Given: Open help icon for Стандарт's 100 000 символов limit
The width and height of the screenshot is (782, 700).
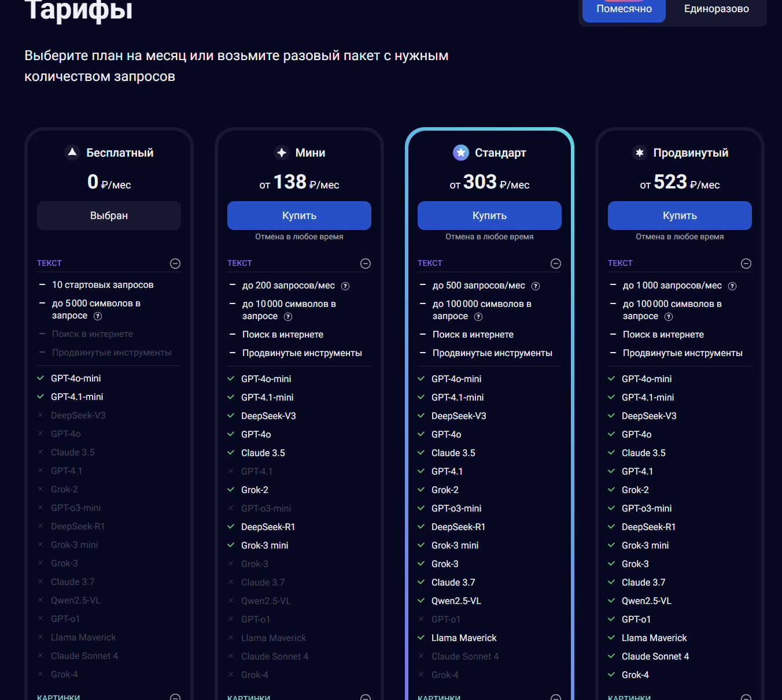Looking at the screenshot, I should (478, 317).
